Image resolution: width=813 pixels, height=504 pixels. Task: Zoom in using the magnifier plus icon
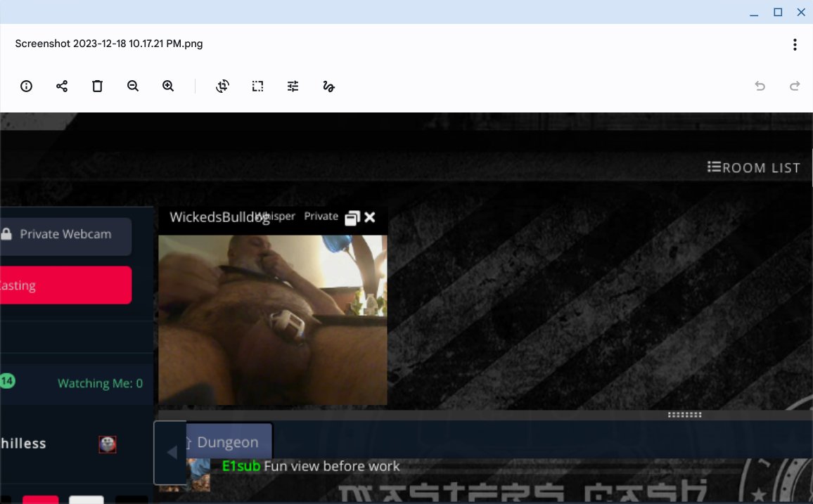168,86
